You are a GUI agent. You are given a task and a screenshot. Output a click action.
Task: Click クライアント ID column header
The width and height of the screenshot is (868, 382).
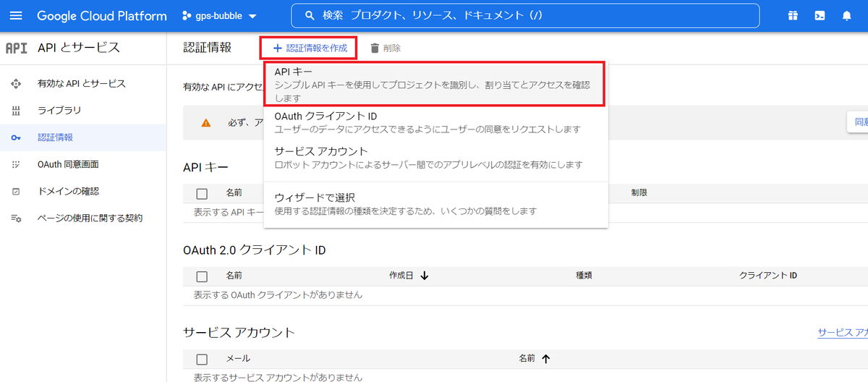(x=767, y=276)
